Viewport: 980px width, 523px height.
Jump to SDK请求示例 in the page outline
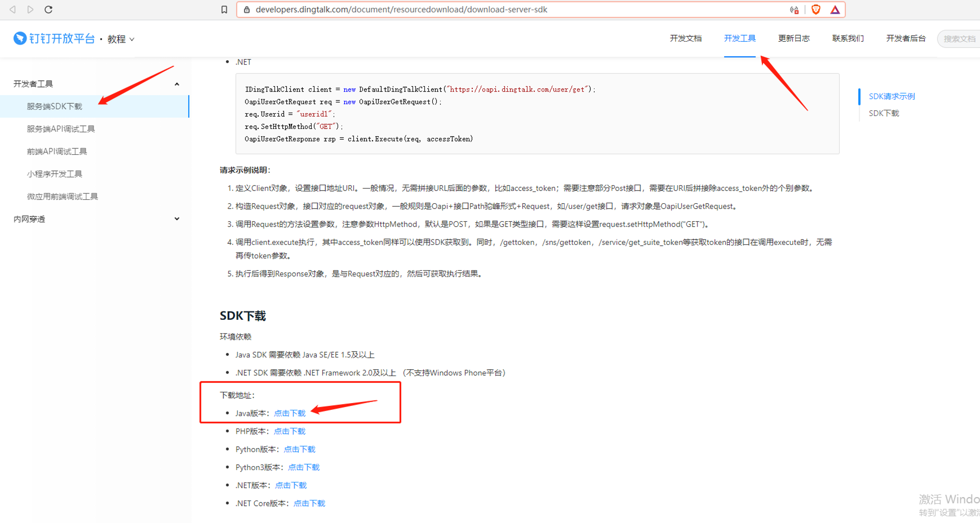[892, 96]
